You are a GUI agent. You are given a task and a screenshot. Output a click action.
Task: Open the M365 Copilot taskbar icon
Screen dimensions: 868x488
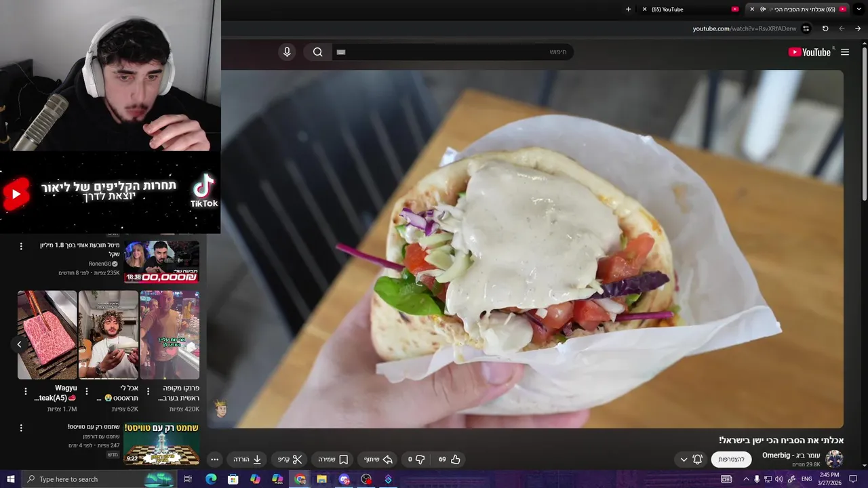[277, 479]
